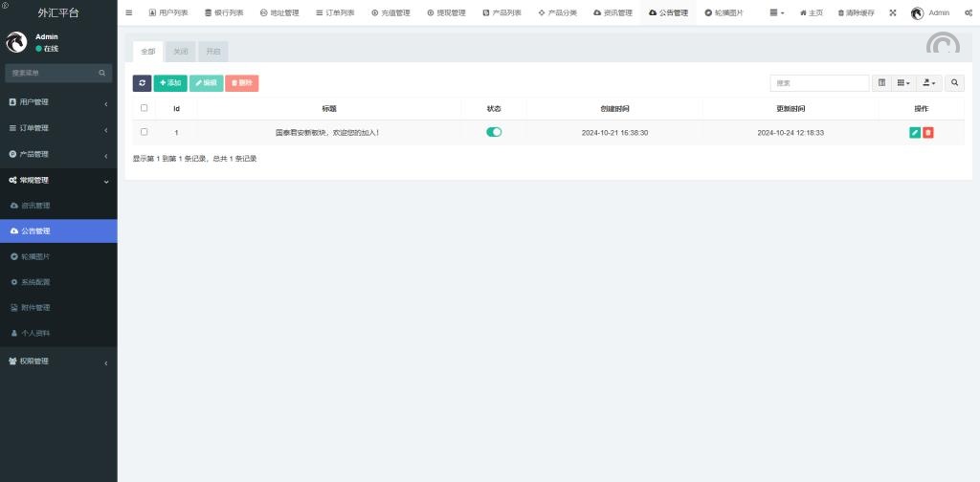This screenshot has height=482, width=980.
Task: Expand 权限管理 sidebar menu
Action: click(x=58, y=361)
